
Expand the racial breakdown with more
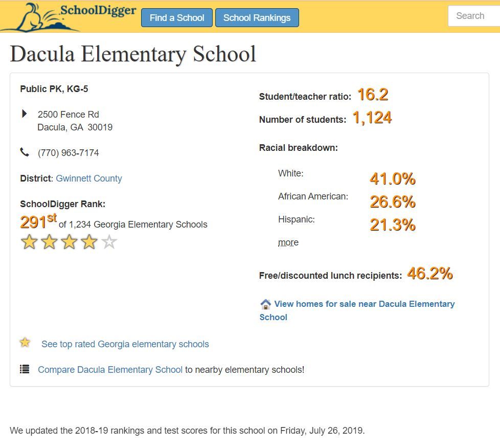tap(288, 242)
